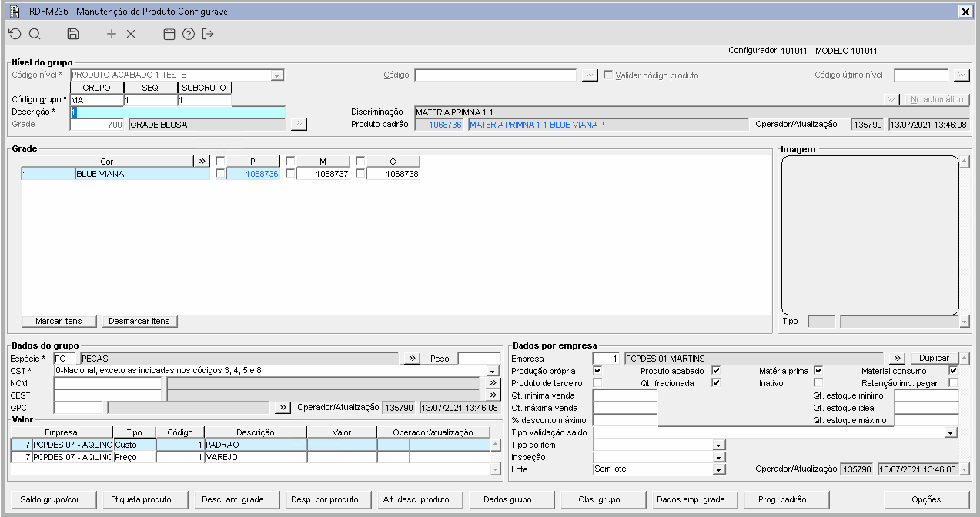
Task: Save the record with the diskette icon
Action: tap(73, 34)
